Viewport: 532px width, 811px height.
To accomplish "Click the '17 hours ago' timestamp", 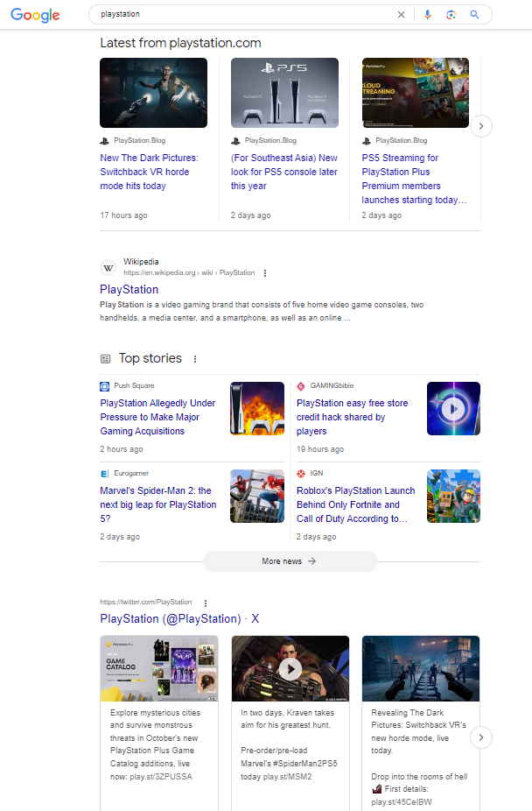I will 123,215.
